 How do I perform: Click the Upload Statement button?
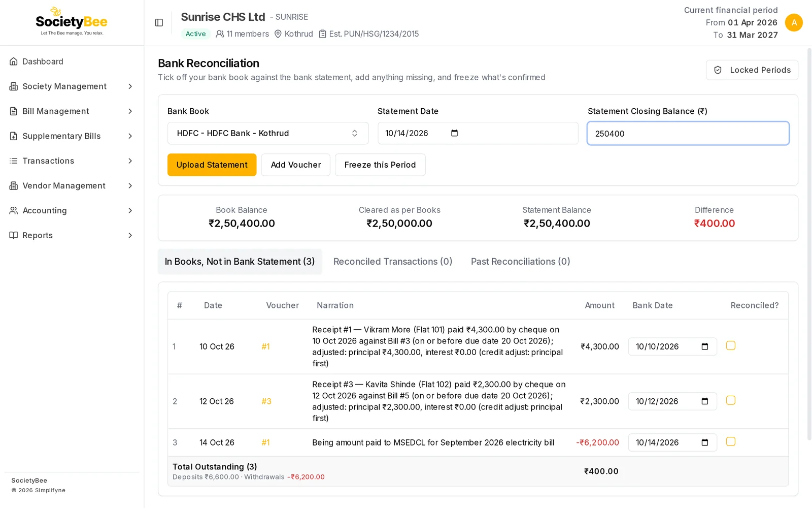[x=212, y=165]
